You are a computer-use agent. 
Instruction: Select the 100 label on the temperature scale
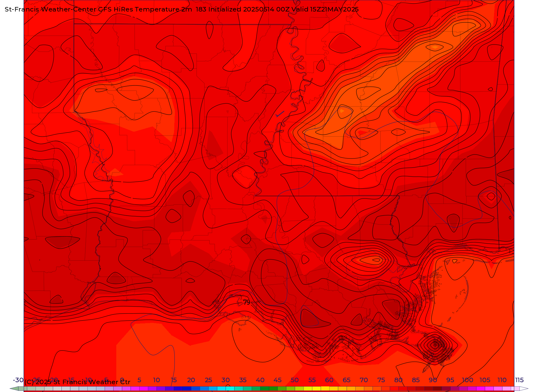467,380
